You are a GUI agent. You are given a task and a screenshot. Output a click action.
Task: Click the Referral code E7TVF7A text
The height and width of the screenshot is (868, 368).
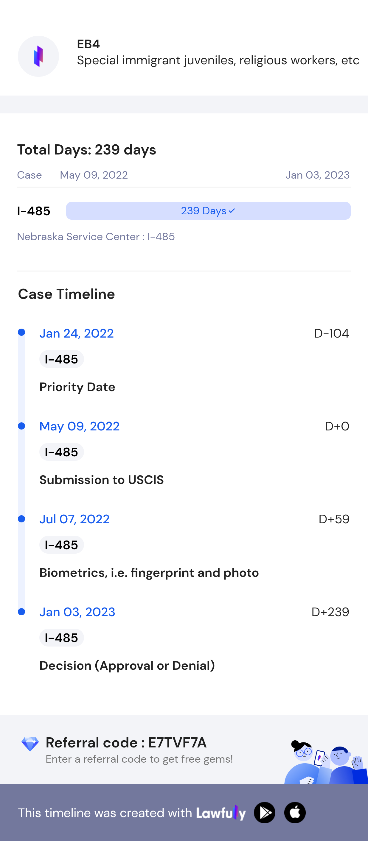point(126,743)
